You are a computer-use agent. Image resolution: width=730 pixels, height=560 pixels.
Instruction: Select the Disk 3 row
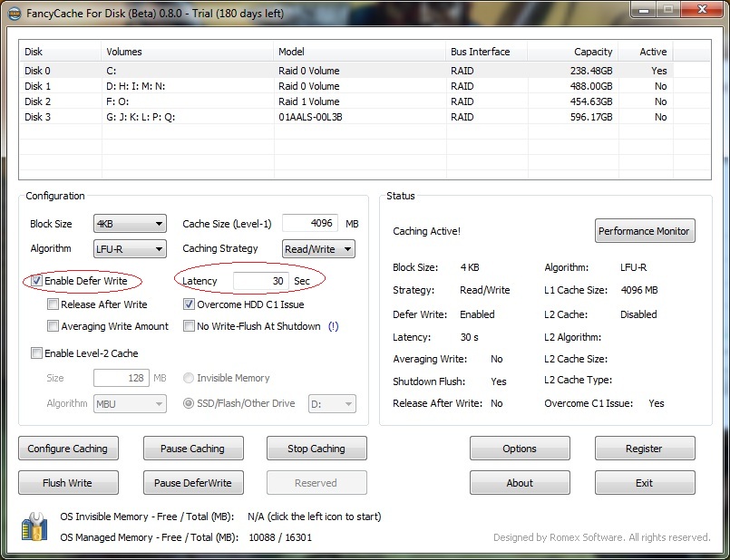(346, 117)
